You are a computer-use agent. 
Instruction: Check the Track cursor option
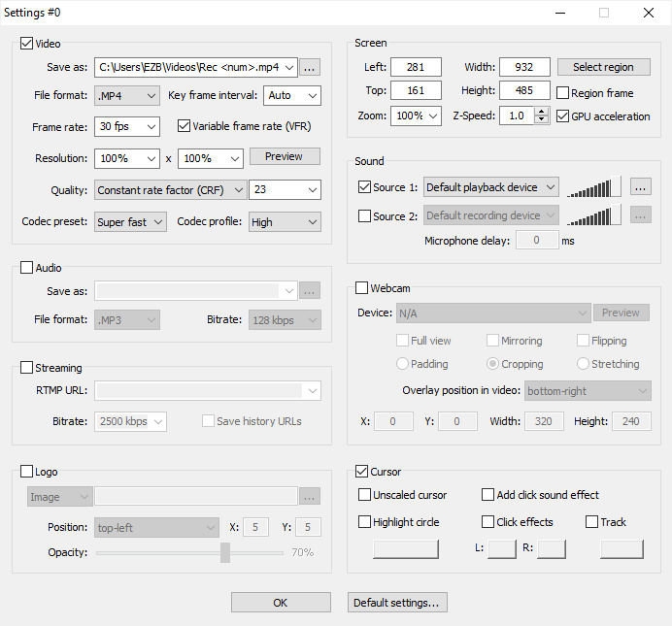coord(591,522)
